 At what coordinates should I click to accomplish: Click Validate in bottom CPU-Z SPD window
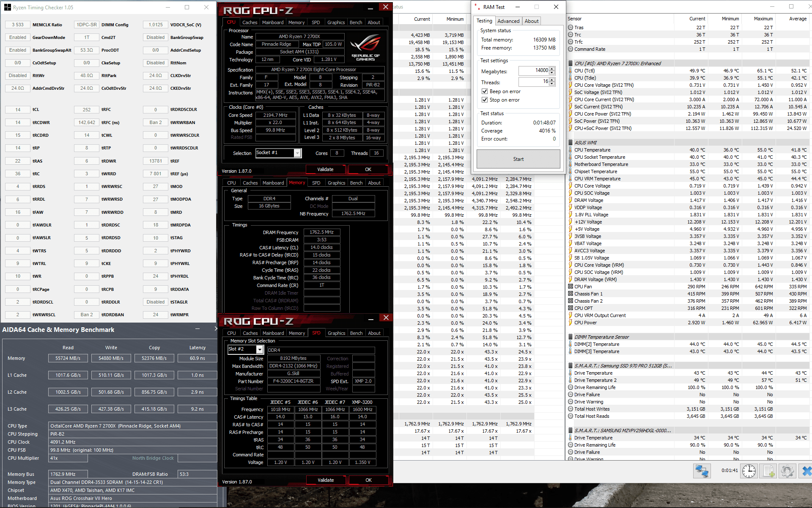[x=326, y=480]
